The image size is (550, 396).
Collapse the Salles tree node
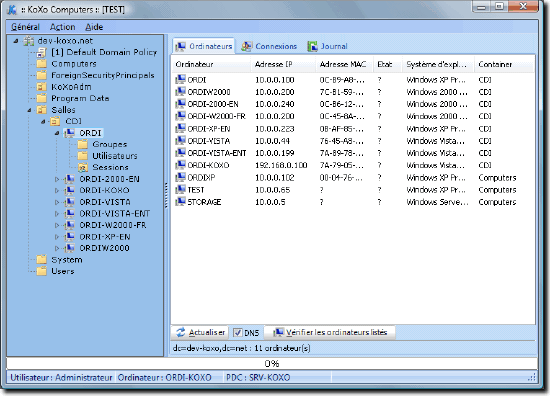click(x=30, y=110)
